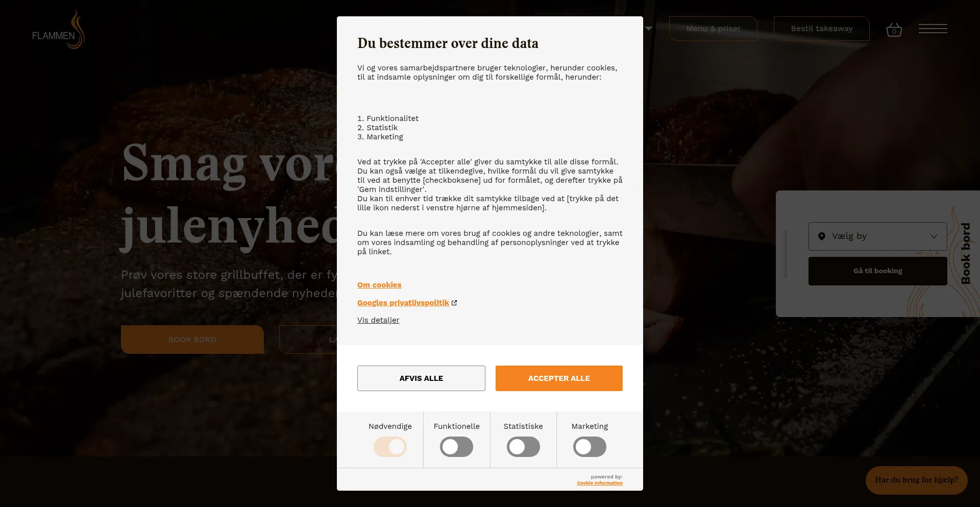Click the dropdown arrow left of Menu & priser
Image resolution: width=980 pixels, height=507 pixels.
click(649, 29)
